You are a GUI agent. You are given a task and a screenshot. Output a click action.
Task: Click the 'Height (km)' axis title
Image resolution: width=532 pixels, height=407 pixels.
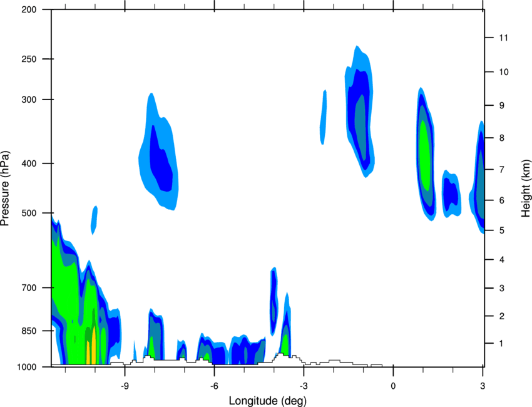(x=526, y=188)
